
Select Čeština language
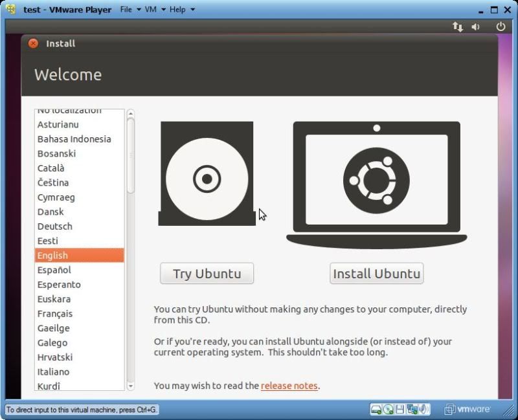coord(79,182)
